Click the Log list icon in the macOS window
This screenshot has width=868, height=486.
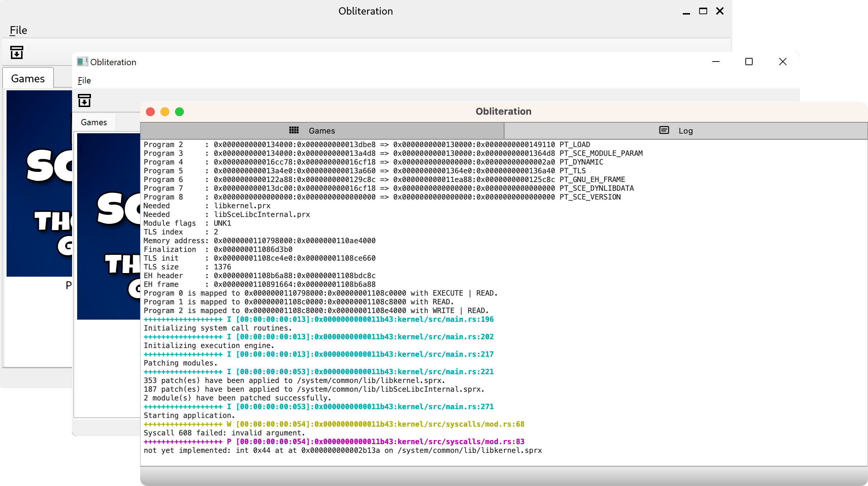tap(664, 130)
